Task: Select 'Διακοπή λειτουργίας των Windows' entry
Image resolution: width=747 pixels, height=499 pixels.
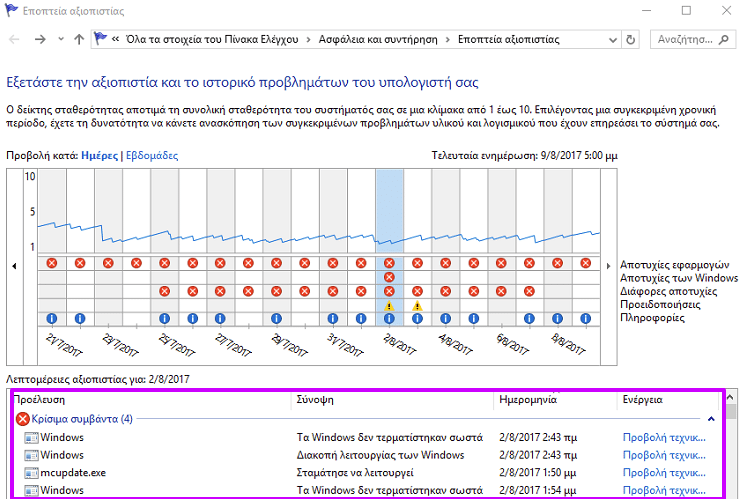Action: (380, 455)
